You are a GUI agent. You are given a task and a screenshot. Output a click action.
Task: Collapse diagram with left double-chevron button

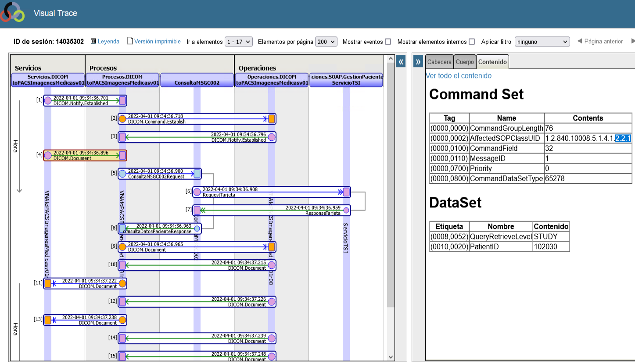point(401,62)
